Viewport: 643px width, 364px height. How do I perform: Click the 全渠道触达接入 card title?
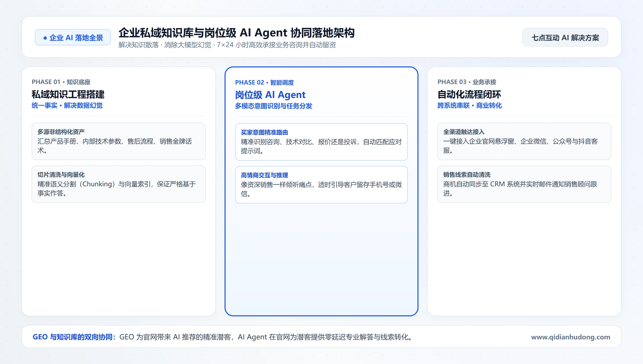pos(464,132)
